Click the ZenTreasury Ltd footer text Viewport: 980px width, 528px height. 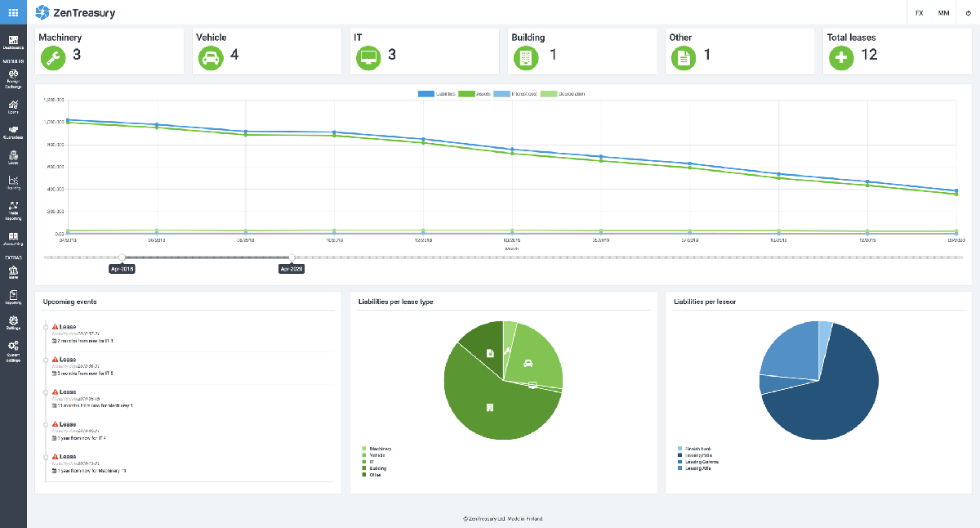[503, 519]
